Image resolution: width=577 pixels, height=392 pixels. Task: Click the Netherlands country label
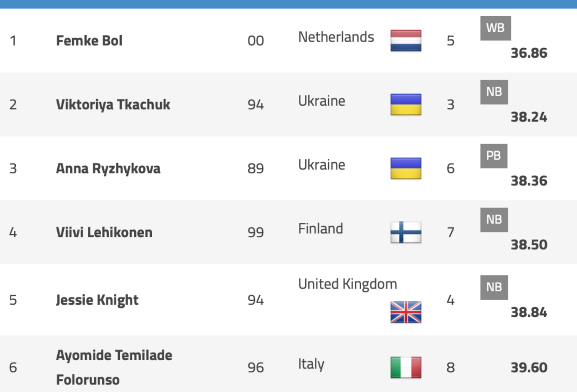point(336,37)
